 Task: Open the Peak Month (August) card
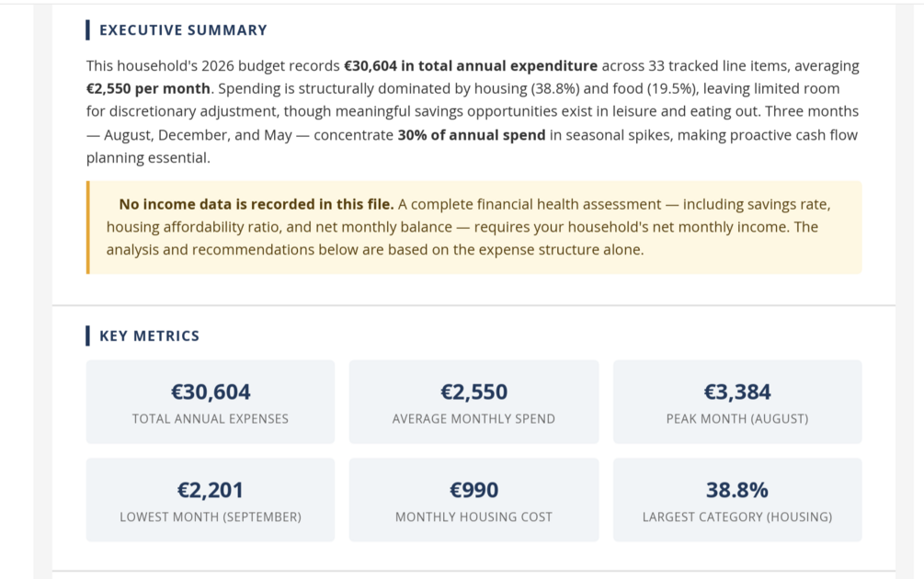[737, 402]
